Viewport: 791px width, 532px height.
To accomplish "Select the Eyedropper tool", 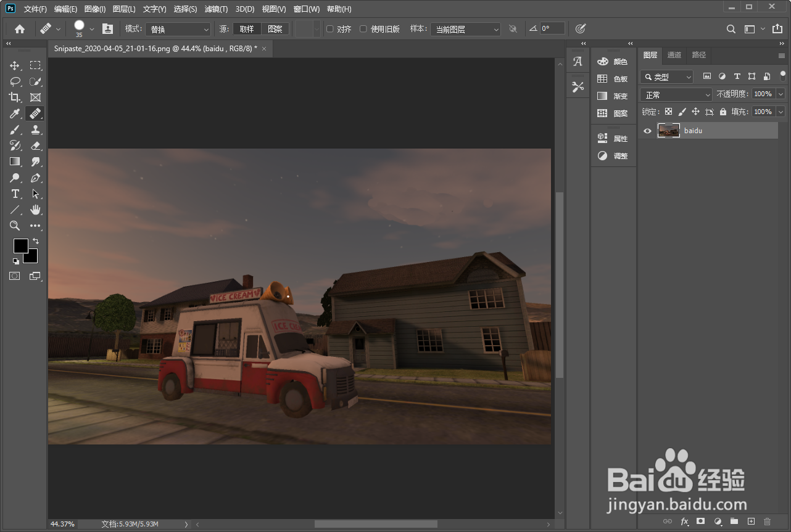I will [15, 113].
